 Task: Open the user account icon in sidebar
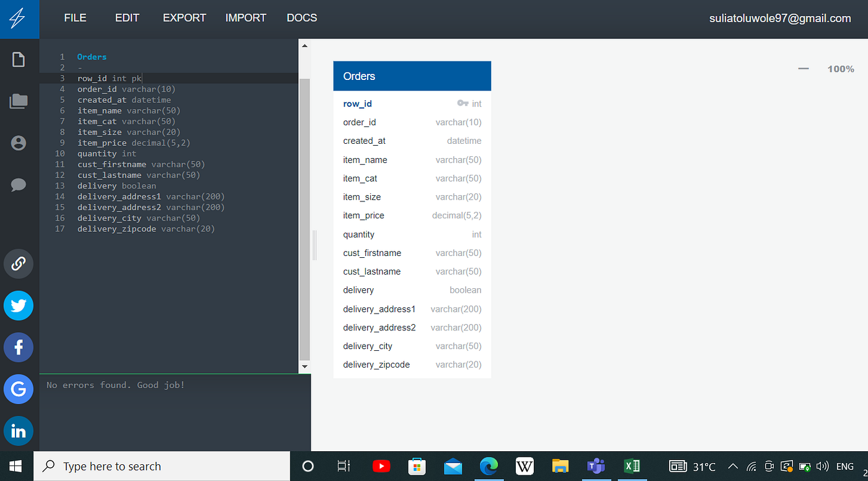point(19,143)
